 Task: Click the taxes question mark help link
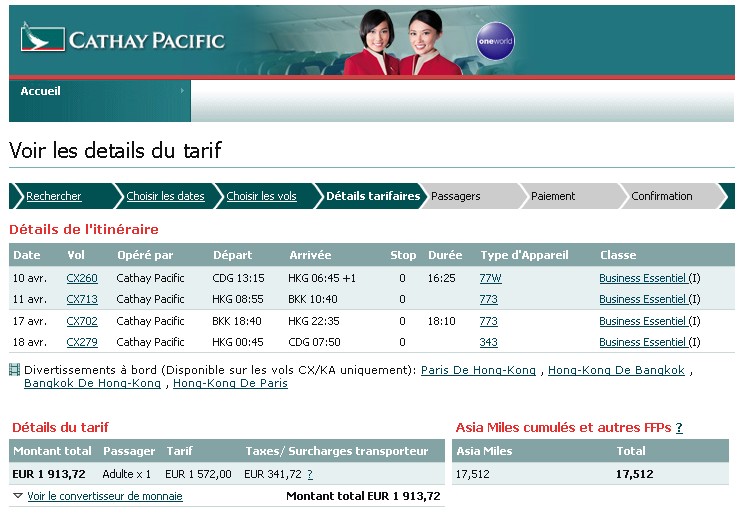310,474
